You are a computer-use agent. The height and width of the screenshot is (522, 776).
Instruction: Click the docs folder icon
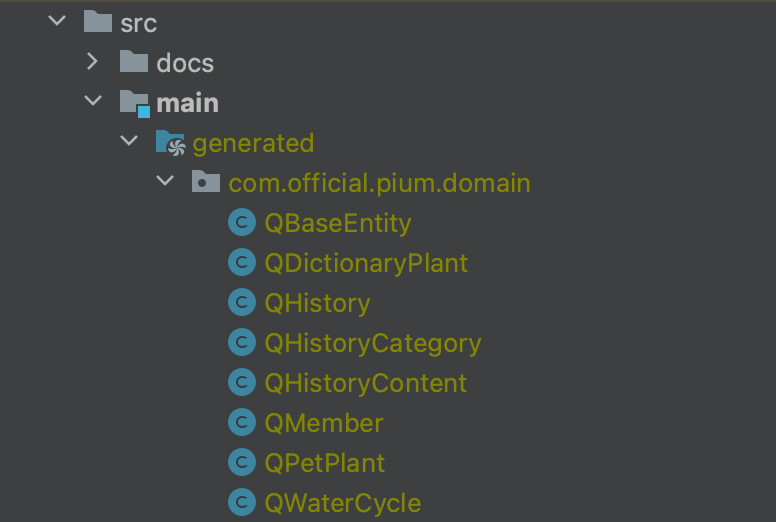[x=134, y=63]
